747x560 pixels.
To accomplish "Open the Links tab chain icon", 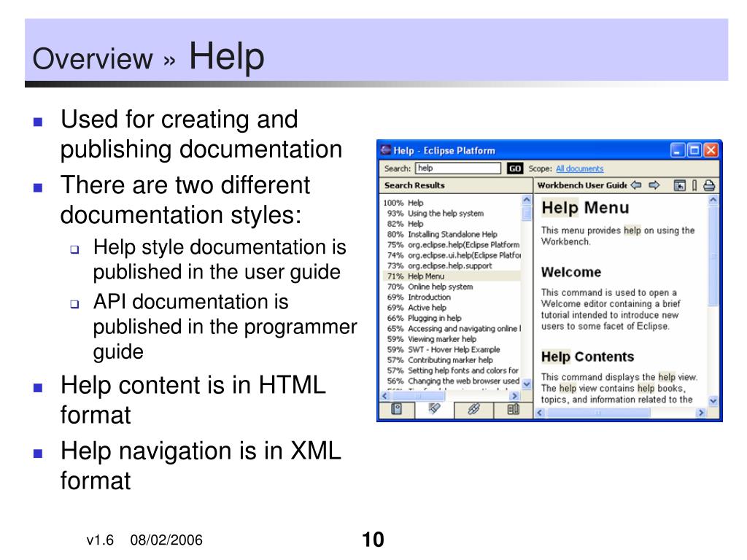I will (473, 410).
